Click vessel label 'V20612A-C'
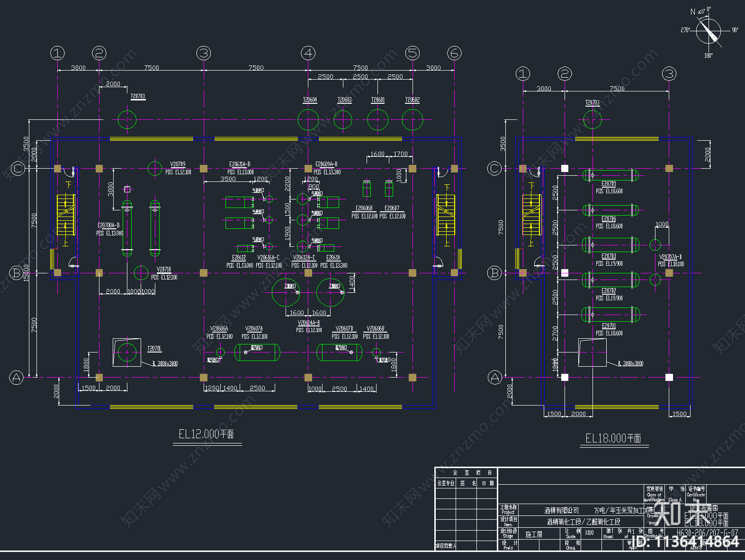Viewport: 745px width, 560px height. coord(304,258)
